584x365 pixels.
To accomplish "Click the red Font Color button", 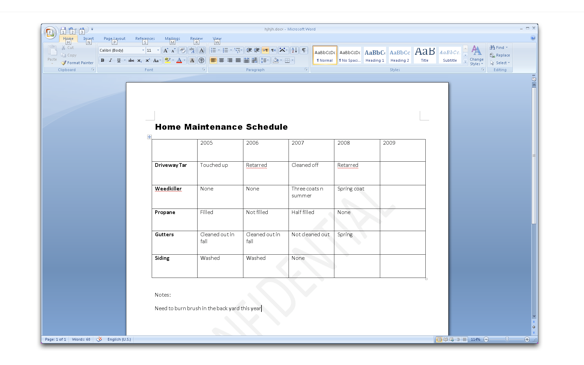I will pyautogui.click(x=179, y=61).
